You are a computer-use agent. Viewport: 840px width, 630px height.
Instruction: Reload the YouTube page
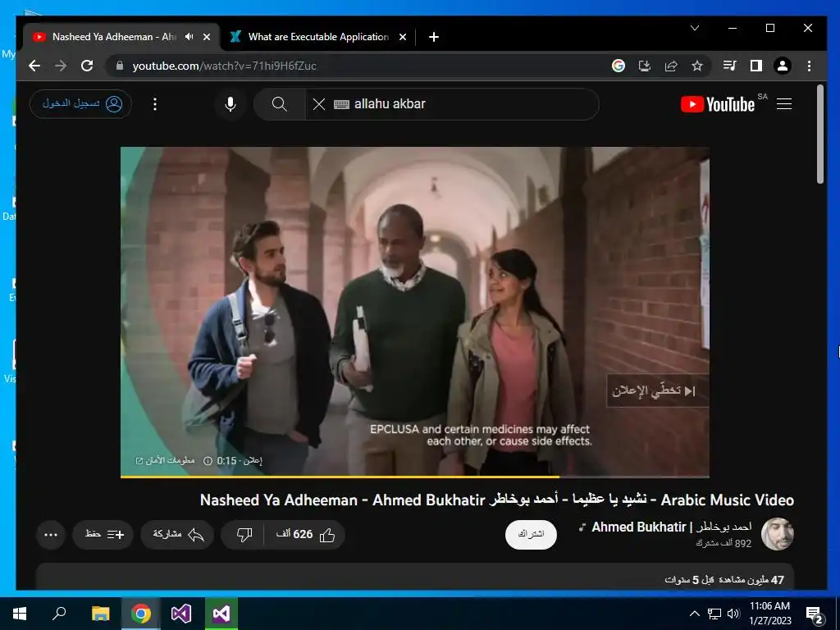87,66
